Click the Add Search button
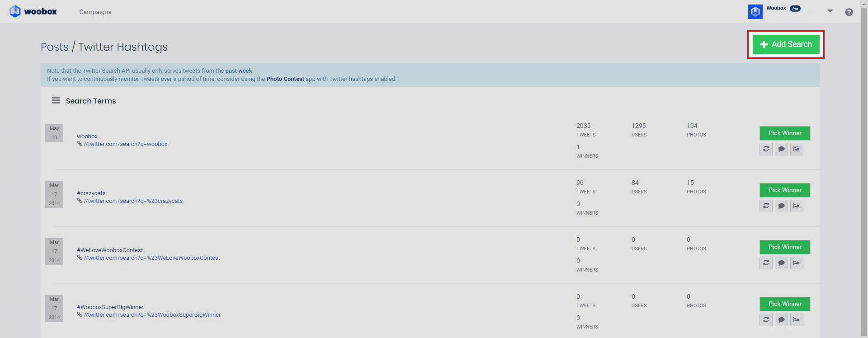 coord(786,44)
